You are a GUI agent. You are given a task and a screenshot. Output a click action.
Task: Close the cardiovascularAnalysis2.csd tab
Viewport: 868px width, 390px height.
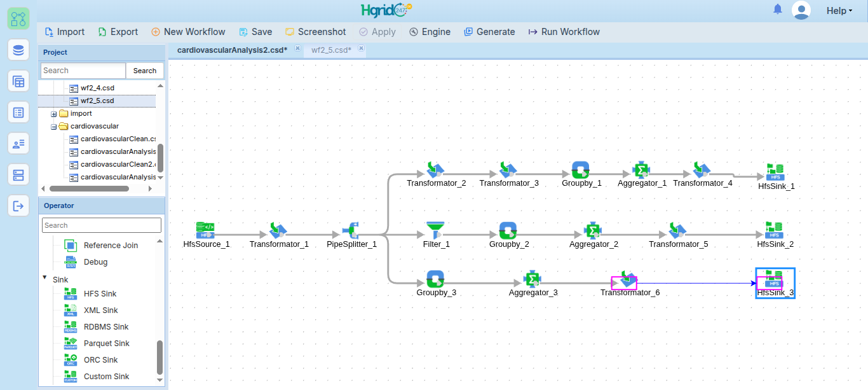297,48
